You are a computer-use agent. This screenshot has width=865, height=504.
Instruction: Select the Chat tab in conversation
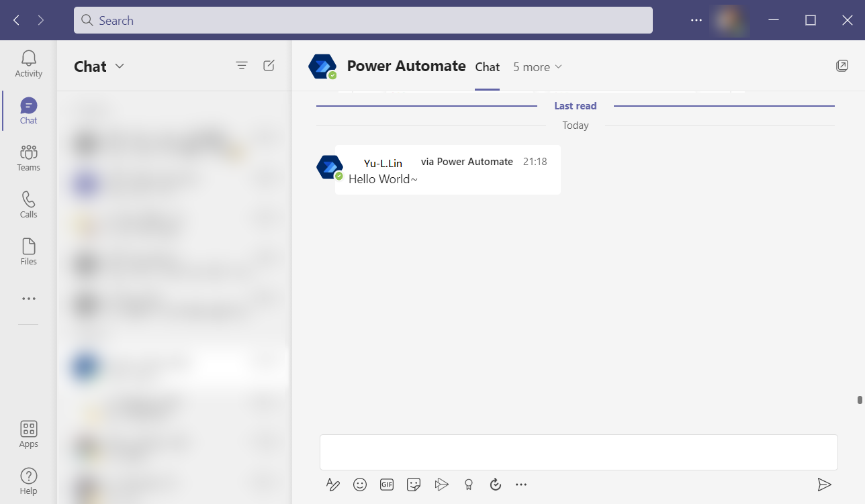pos(487,67)
